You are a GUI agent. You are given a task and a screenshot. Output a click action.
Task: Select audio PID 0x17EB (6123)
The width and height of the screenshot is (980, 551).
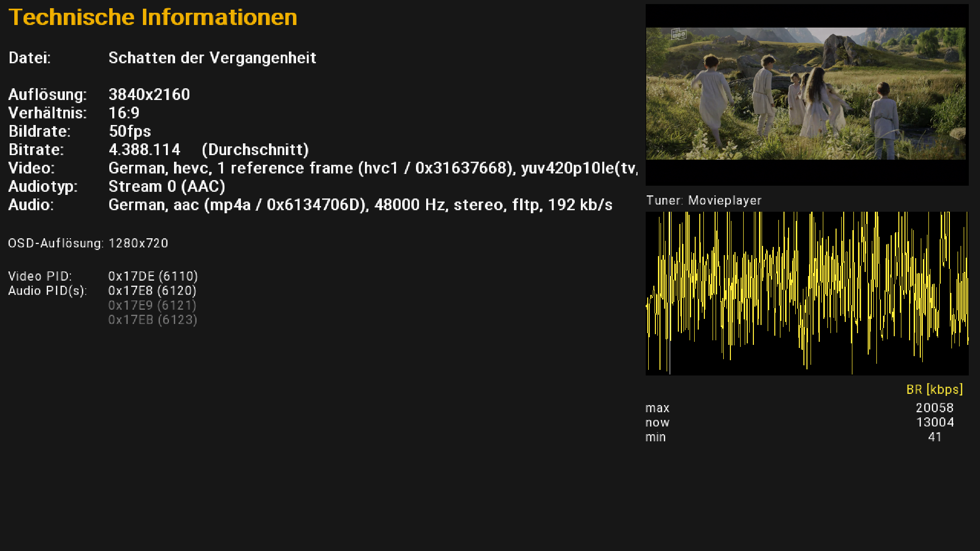(152, 320)
